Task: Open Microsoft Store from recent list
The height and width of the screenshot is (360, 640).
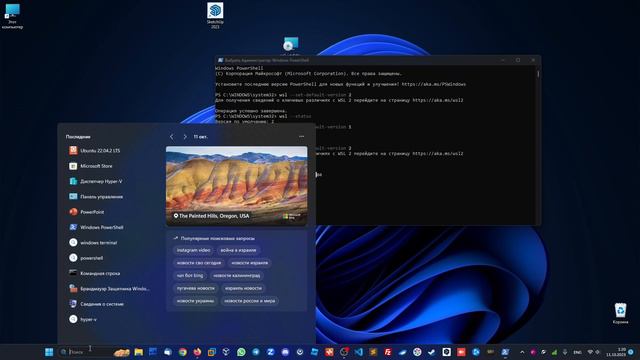Action: click(x=111, y=166)
